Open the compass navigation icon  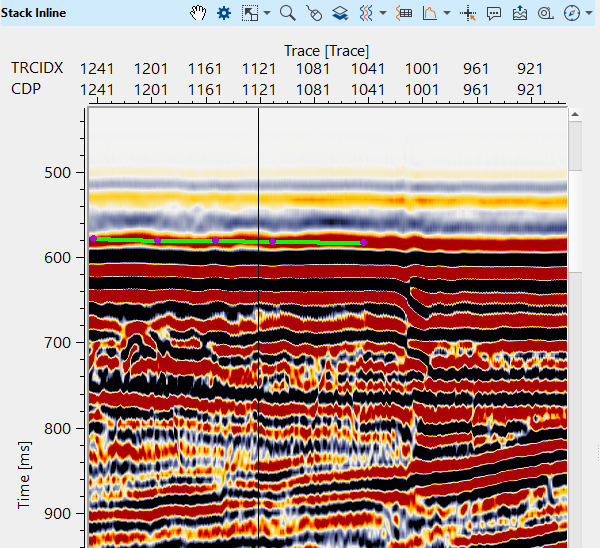(571, 13)
